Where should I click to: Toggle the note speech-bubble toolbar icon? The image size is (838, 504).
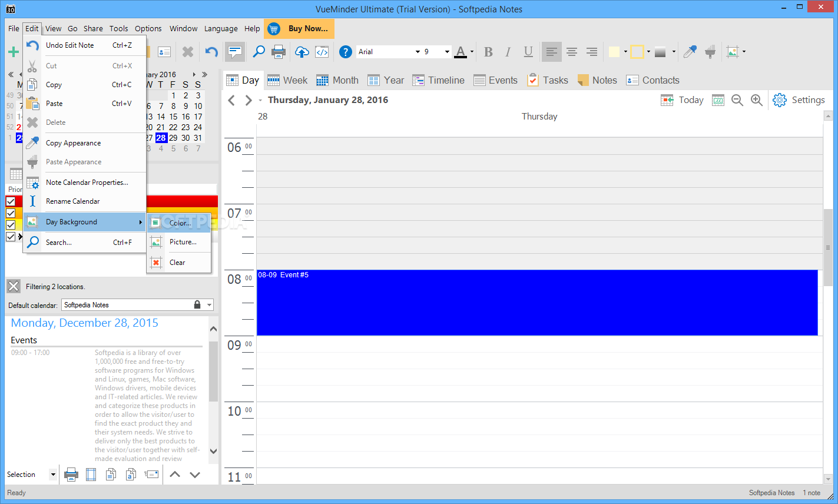[235, 52]
